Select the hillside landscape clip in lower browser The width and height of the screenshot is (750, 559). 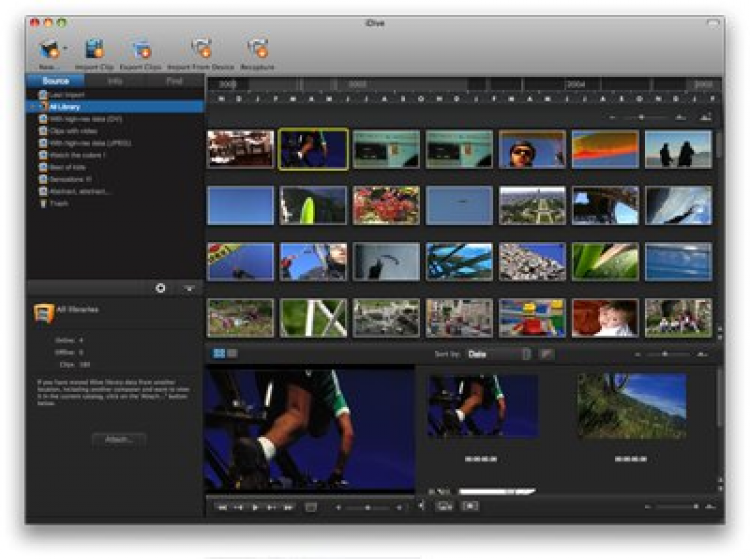632,406
